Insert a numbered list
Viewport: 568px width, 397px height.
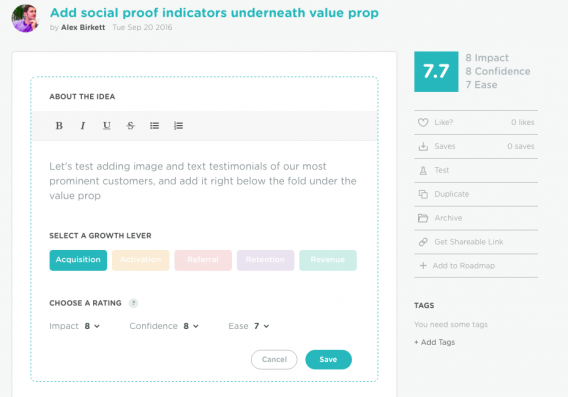178,126
